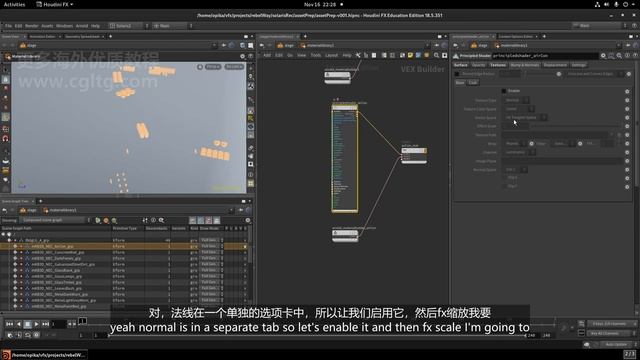Open the Normal Space dropdown

click(x=516, y=169)
